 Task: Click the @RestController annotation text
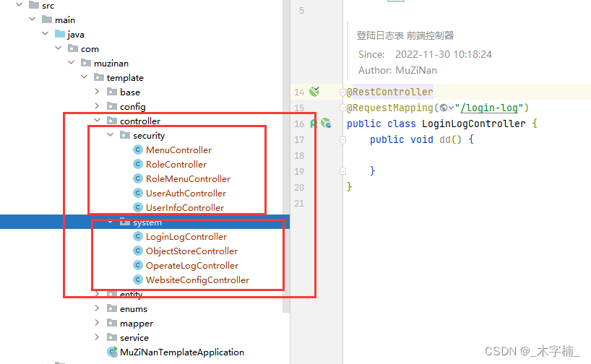tap(389, 92)
